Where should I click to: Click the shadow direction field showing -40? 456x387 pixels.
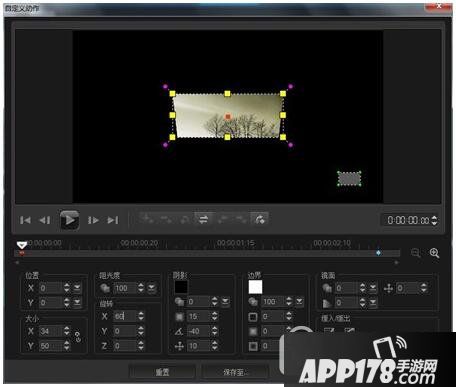199,331
